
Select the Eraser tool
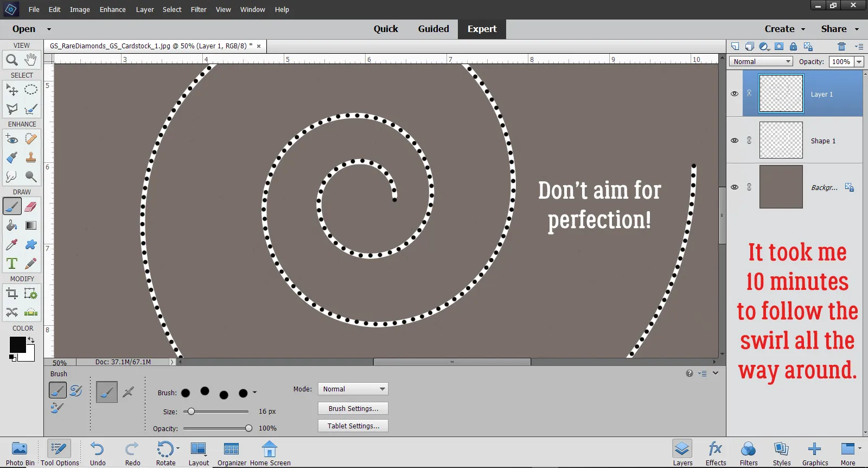(x=31, y=207)
